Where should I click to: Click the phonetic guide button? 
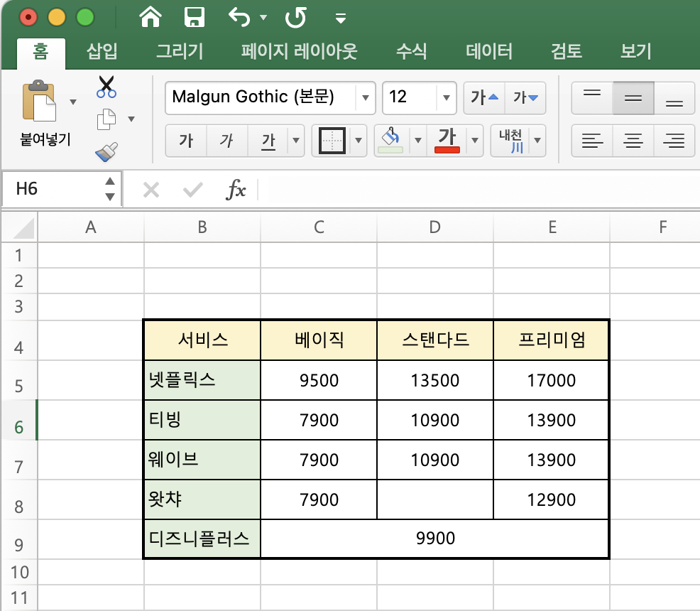click(x=510, y=141)
